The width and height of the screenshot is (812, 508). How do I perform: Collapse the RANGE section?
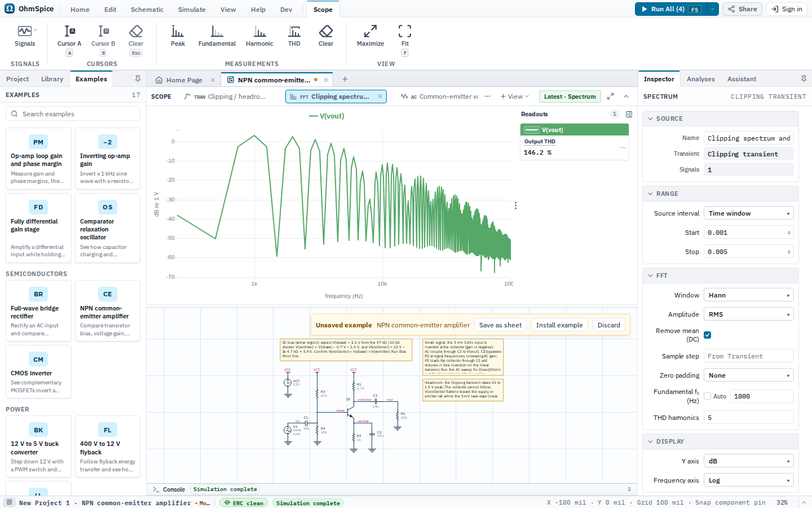tap(721, 194)
